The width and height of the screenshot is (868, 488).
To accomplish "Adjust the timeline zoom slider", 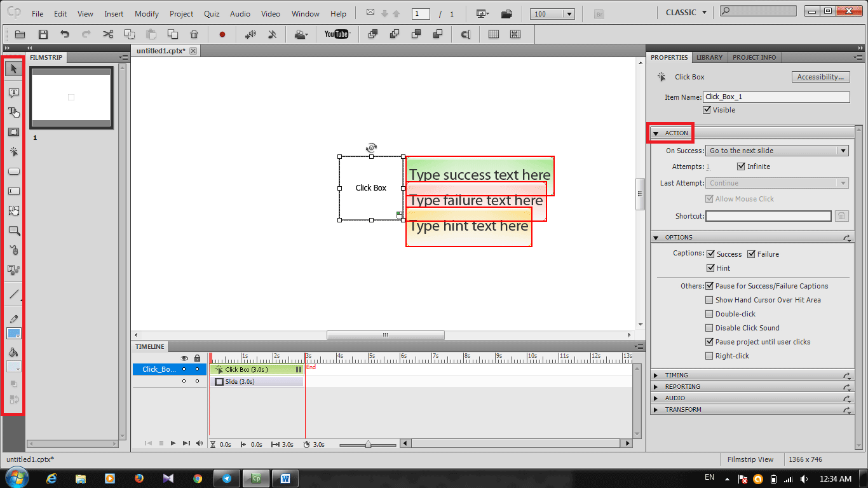I will [367, 445].
